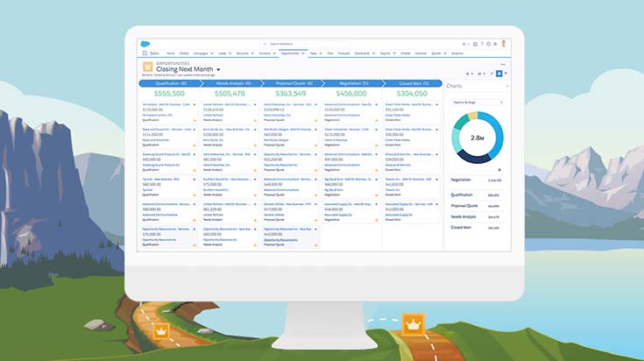
Task: Click the Salesforce cloud logo
Action: 144,43
